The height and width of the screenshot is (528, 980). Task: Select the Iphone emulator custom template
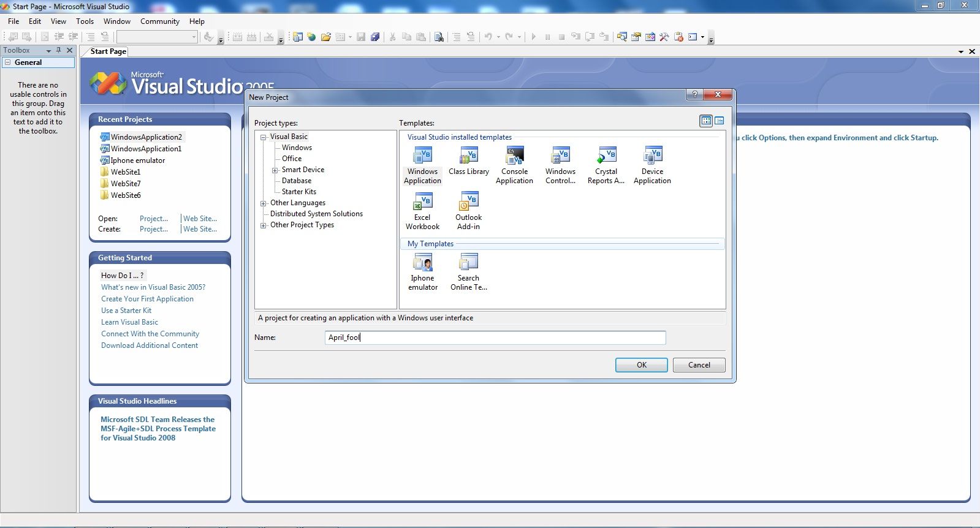(423, 272)
